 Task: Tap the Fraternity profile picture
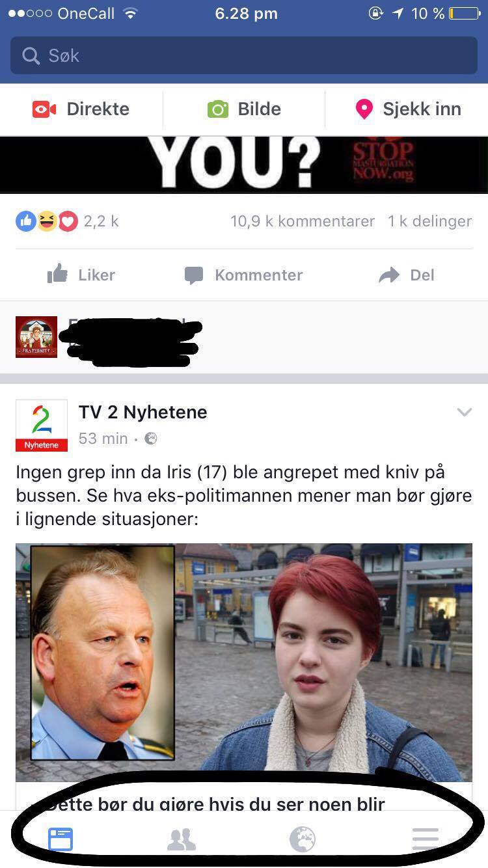[x=36, y=337]
